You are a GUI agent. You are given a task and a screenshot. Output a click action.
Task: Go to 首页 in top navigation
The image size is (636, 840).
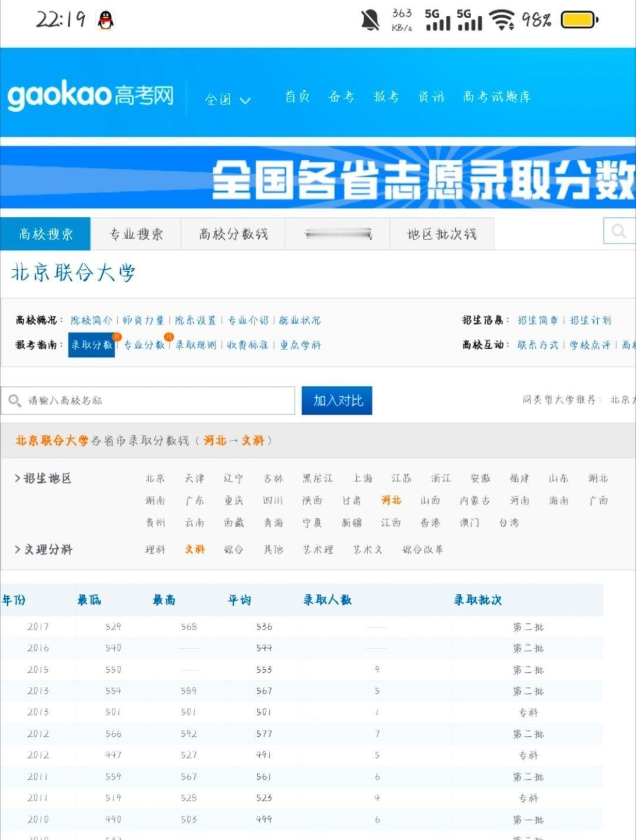point(297,97)
